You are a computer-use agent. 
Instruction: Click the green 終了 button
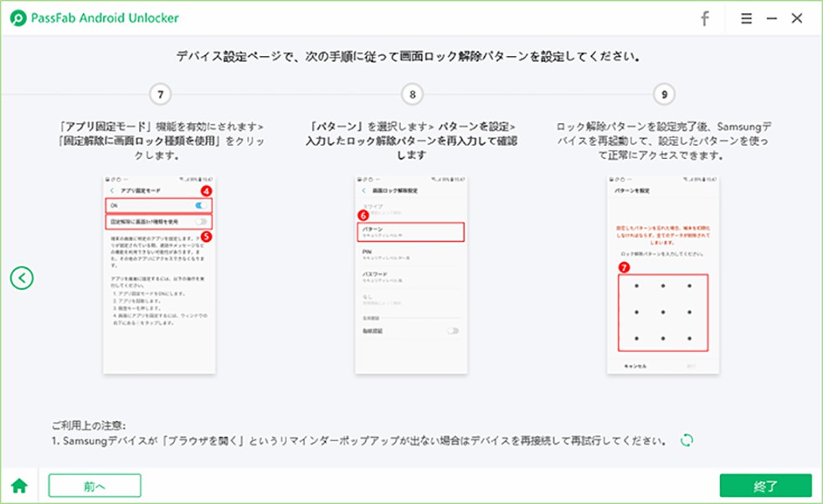pos(765,486)
